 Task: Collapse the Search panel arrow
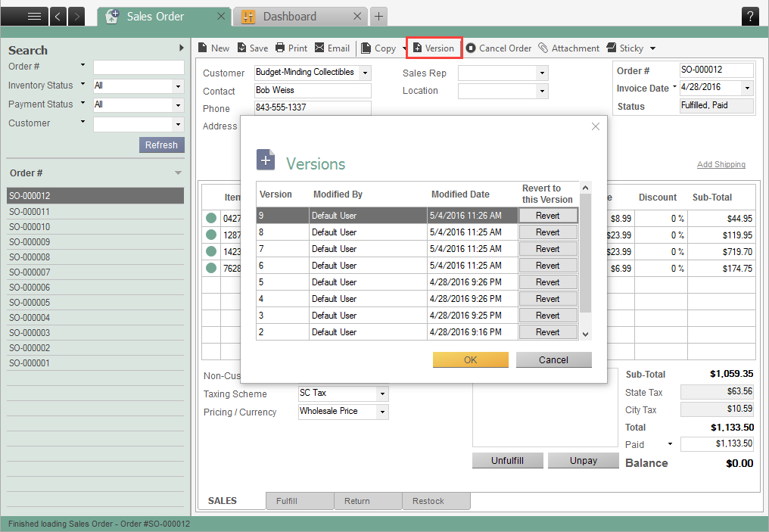click(182, 48)
